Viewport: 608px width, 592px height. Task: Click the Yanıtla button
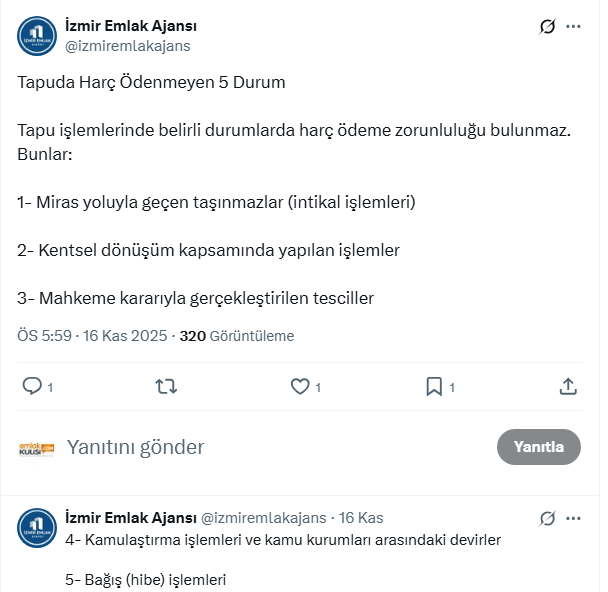tap(539, 447)
